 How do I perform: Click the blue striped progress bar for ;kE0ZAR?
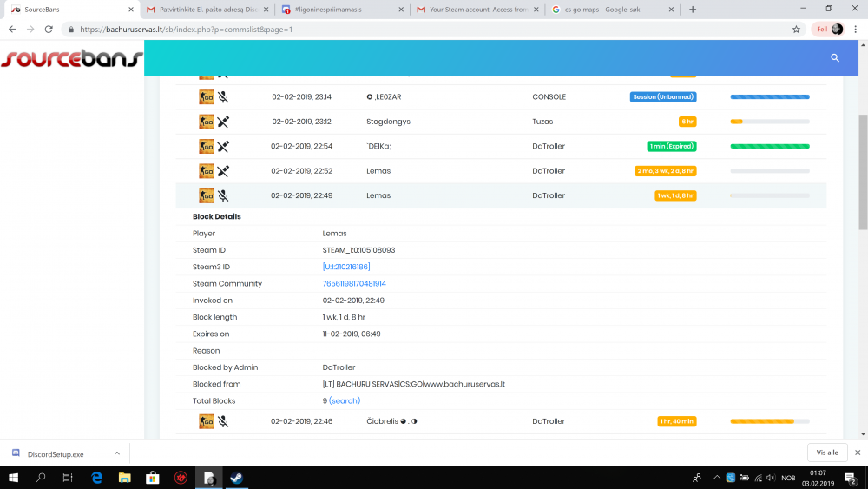pyautogui.click(x=770, y=97)
